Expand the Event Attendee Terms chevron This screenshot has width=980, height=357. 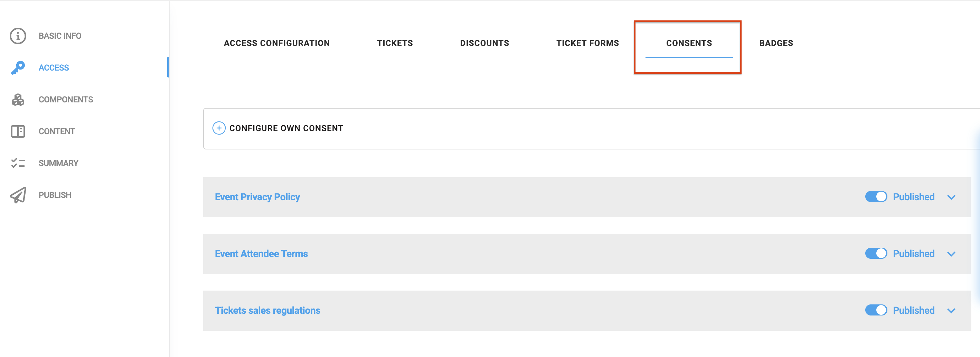click(x=951, y=254)
